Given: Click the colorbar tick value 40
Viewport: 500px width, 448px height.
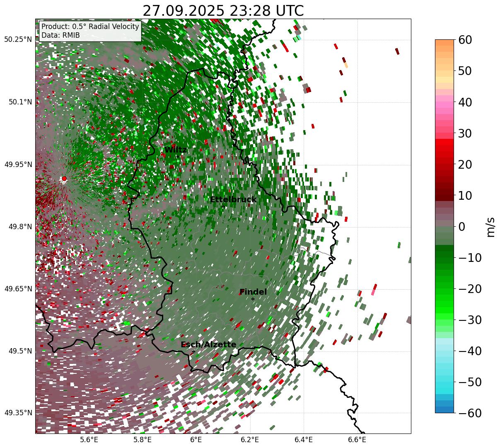Looking at the screenshot, I should 464,102.
